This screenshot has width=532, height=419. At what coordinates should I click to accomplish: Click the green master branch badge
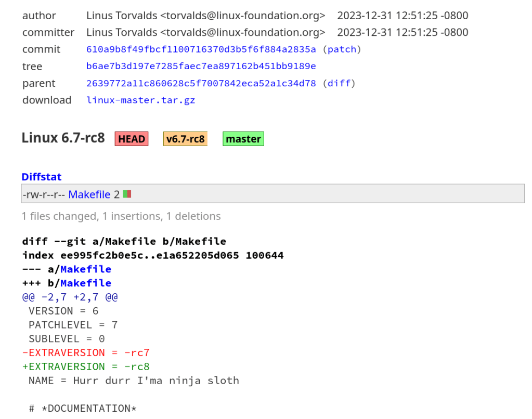click(x=243, y=139)
